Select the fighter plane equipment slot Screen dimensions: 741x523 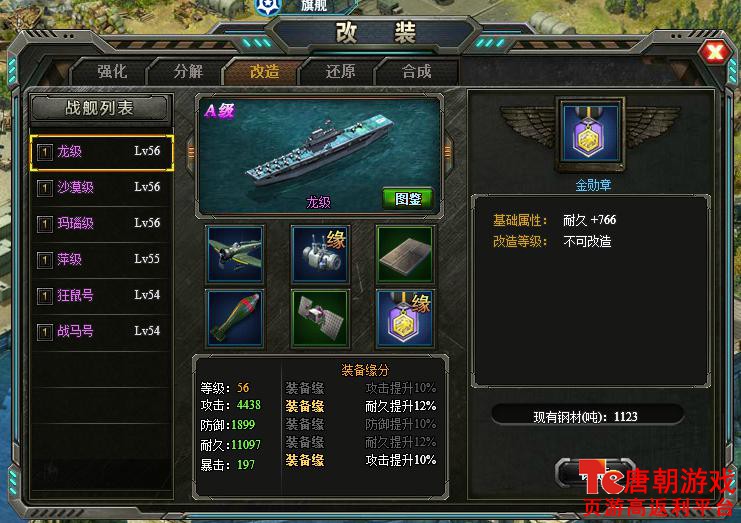(235, 254)
